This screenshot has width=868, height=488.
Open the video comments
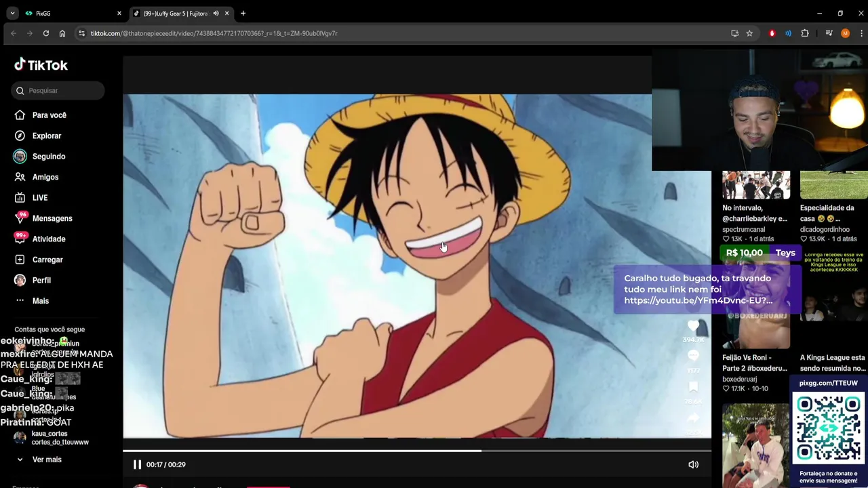693,356
